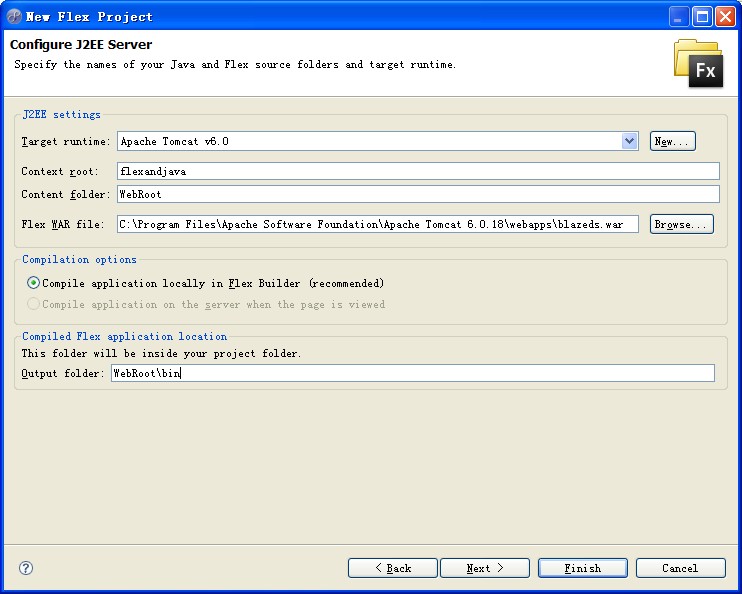Image resolution: width=742 pixels, height=594 pixels.
Task: Click the Content folder field WebRoot
Action: point(418,194)
